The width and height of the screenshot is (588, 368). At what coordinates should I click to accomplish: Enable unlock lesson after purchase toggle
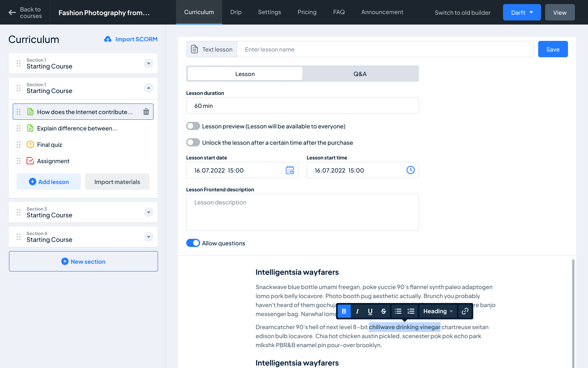coord(193,142)
